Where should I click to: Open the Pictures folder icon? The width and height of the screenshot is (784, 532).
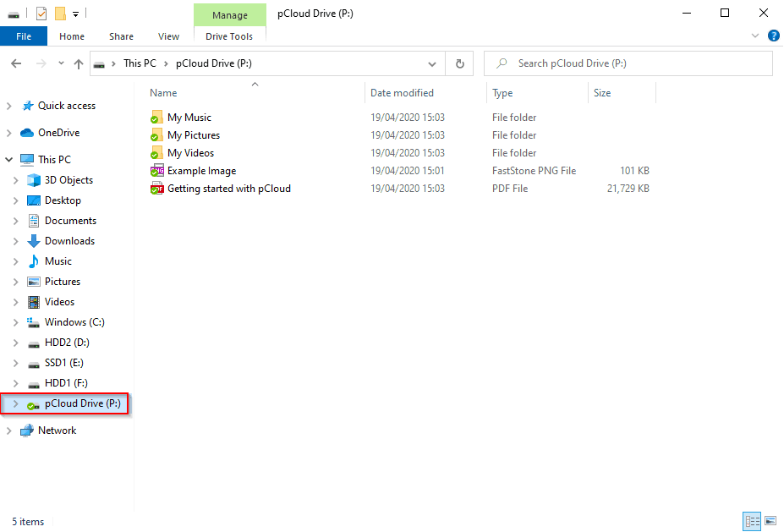point(34,282)
